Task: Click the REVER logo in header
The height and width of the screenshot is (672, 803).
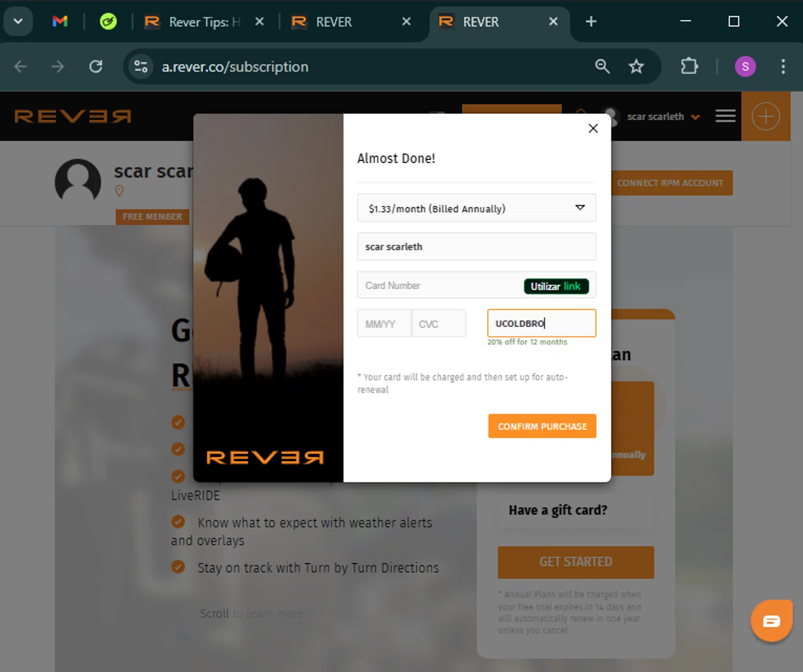Action: (73, 116)
